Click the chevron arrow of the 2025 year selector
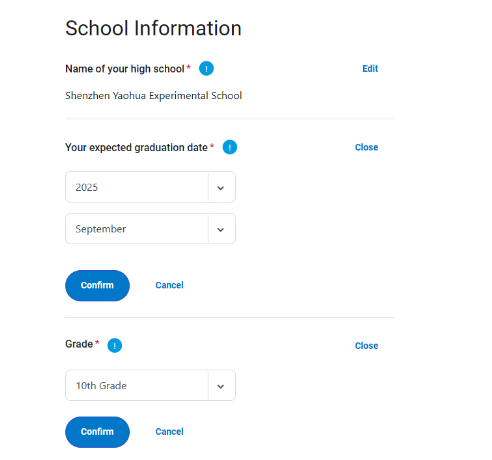 pyautogui.click(x=221, y=188)
